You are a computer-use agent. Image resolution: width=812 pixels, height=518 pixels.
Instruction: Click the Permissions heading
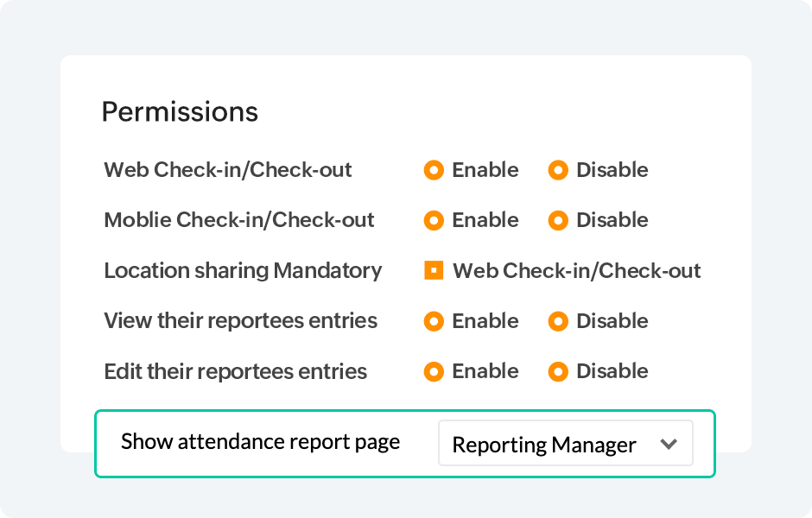click(180, 112)
